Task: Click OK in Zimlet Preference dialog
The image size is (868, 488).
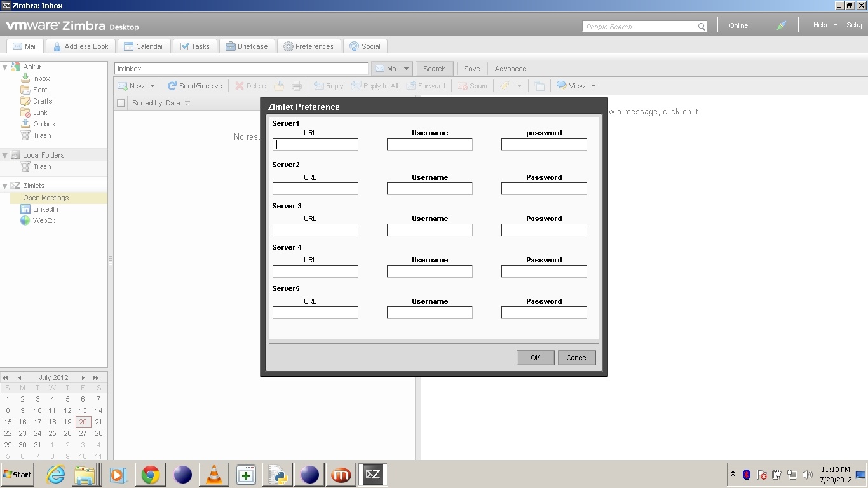Action: pos(536,358)
